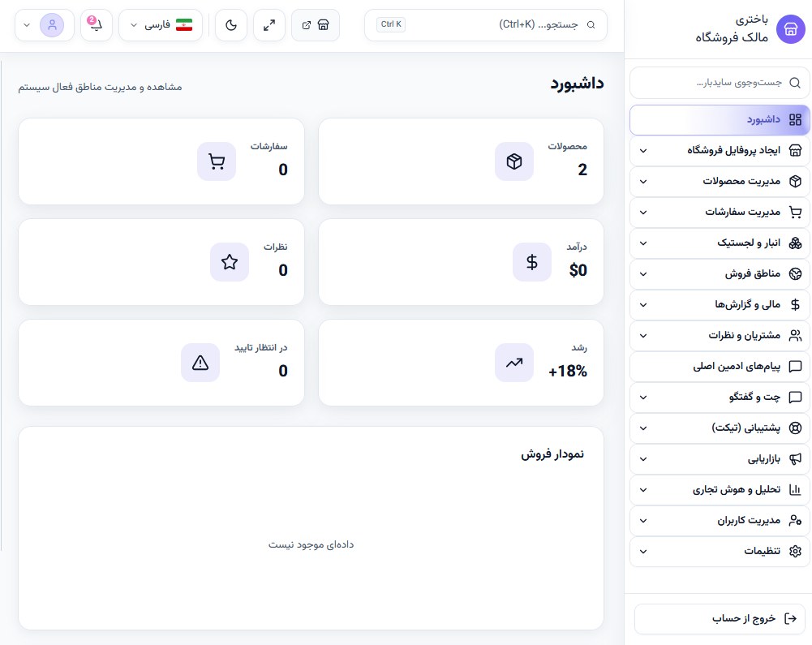Expand the مدیریت سفارشات section
Viewport: 812px width, 645px height.
pos(720,213)
